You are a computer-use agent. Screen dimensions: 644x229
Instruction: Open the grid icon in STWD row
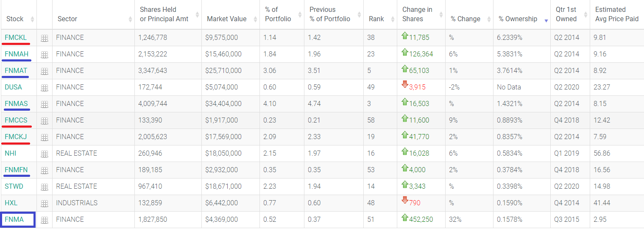click(x=45, y=187)
